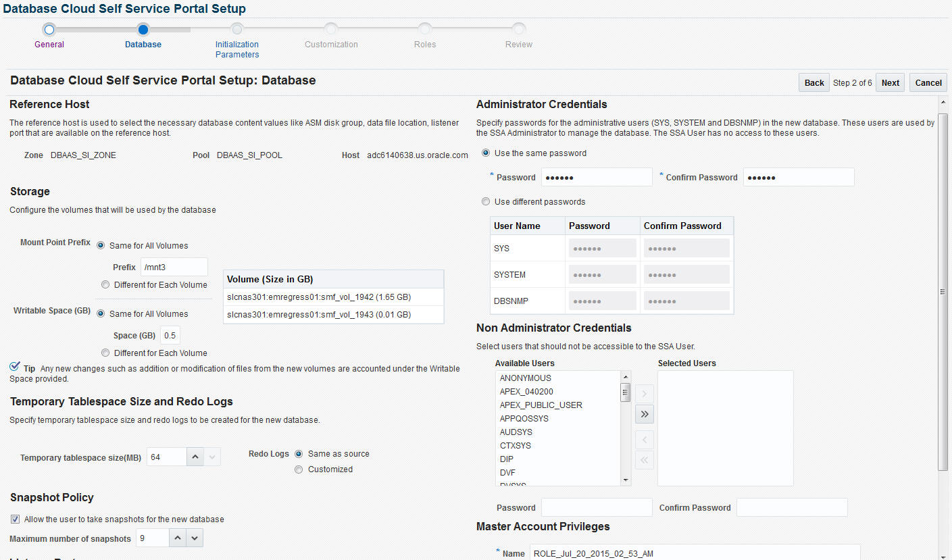
Task: Click Available Users list scroll-up arrow
Action: click(626, 377)
